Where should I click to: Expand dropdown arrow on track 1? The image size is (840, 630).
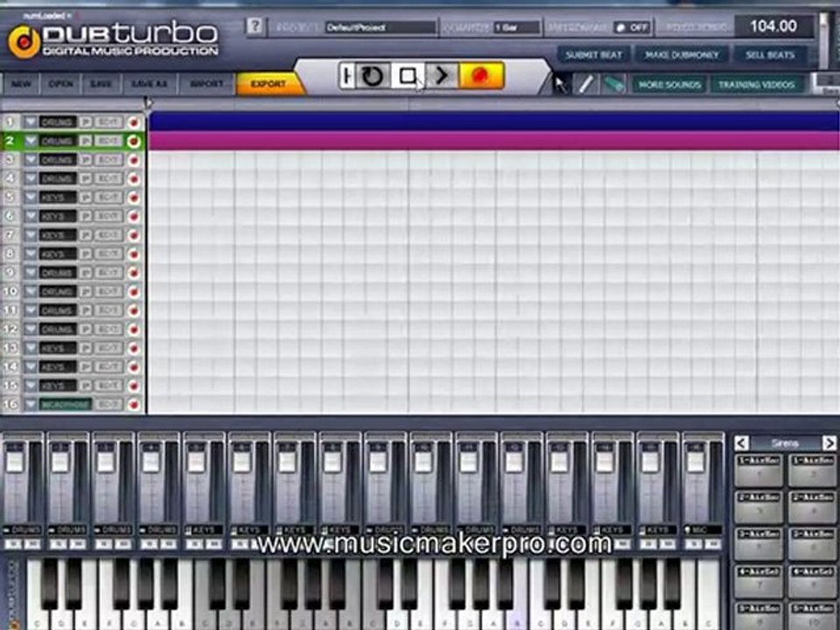[31, 122]
